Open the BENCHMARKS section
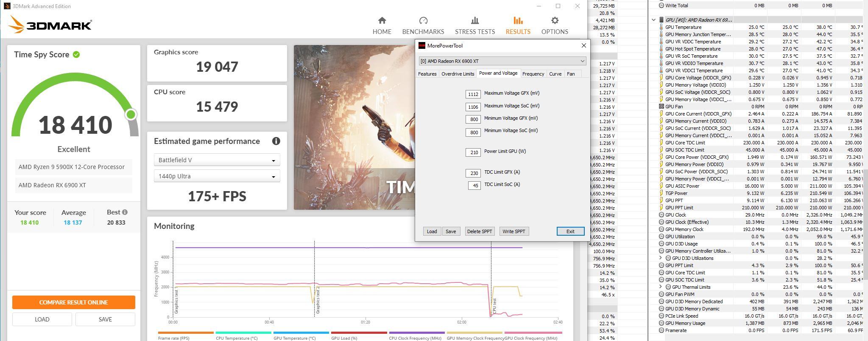The image size is (868, 341). (423, 26)
